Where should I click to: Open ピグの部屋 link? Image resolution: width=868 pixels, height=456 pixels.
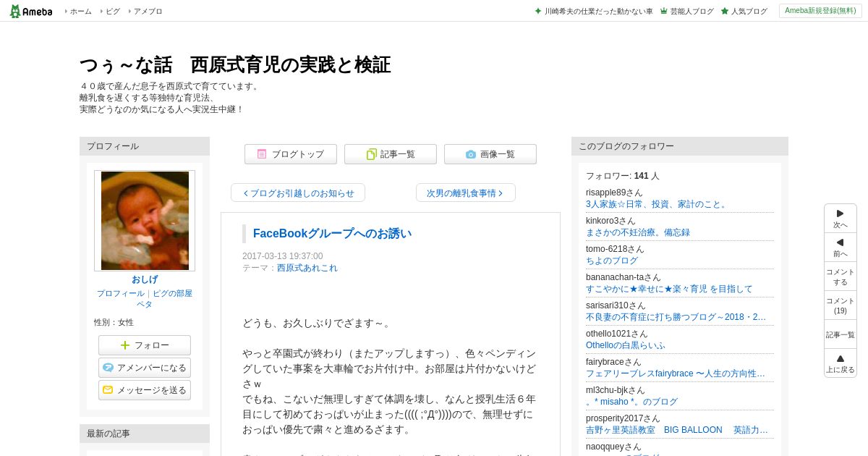172,293
